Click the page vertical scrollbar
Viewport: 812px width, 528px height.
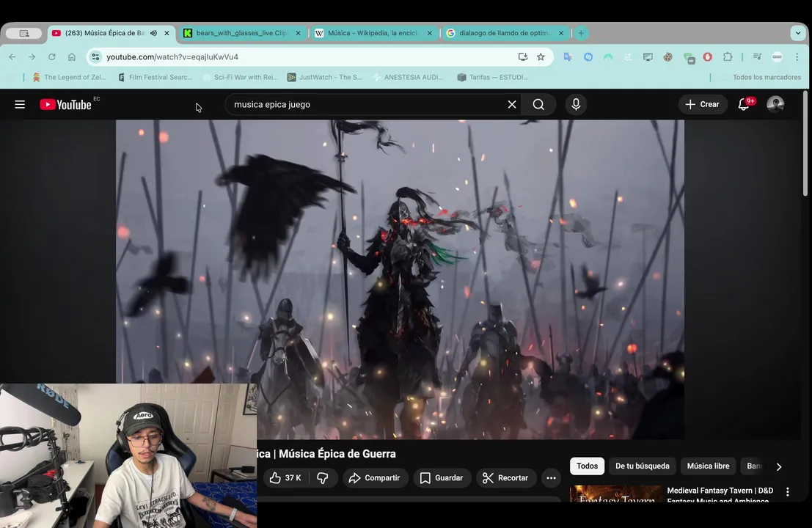point(805,144)
